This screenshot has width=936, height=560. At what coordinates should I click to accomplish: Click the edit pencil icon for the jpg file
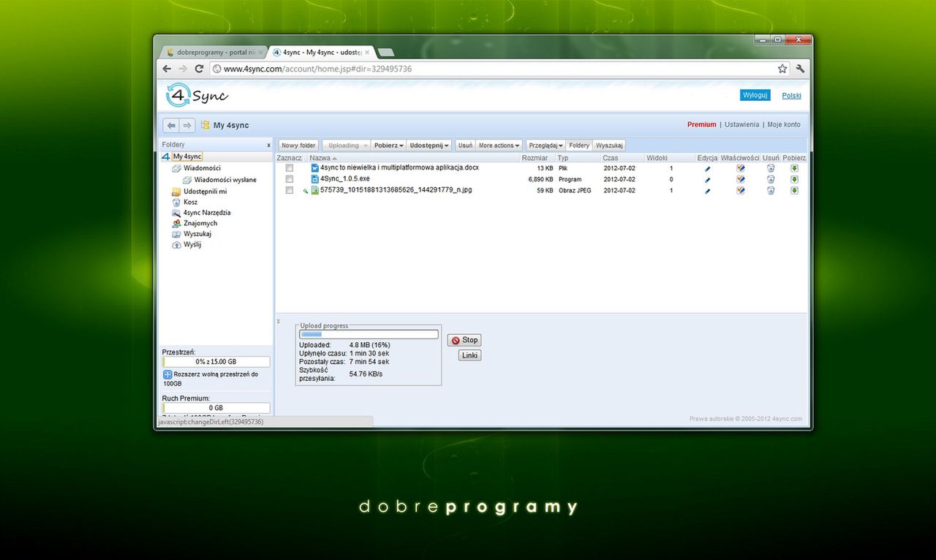coord(707,191)
